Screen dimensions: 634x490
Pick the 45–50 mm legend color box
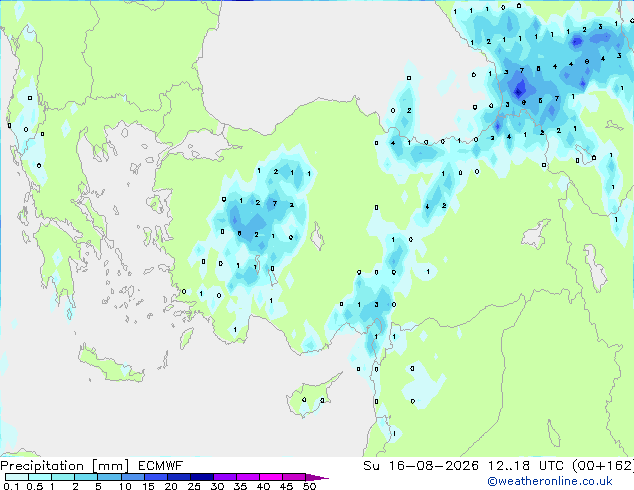point(294,477)
